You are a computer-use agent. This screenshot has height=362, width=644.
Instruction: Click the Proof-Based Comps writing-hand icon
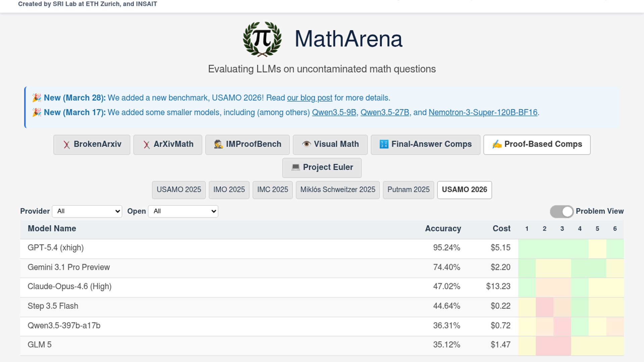pos(497,144)
